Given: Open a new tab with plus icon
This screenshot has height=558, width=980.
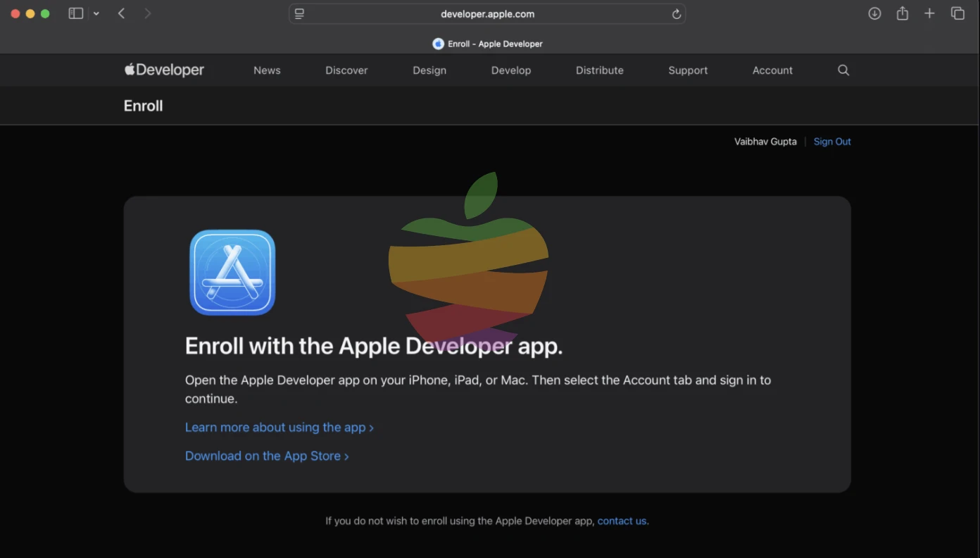Looking at the screenshot, I should tap(929, 13).
